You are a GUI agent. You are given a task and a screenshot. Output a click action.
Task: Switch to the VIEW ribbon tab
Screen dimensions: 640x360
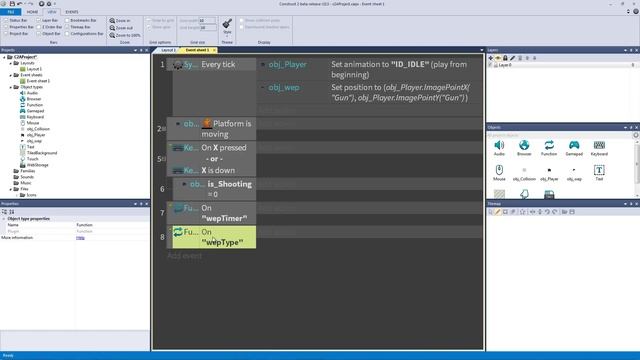51,12
